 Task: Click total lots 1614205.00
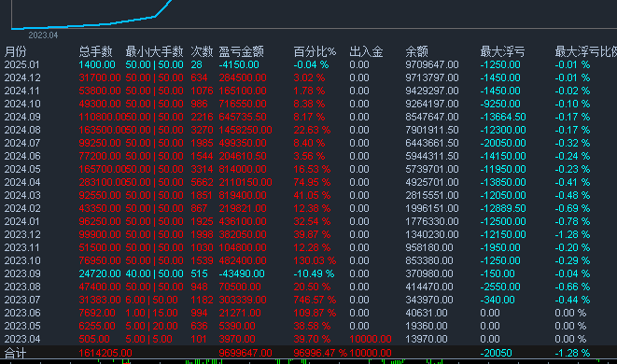tap(105, 353)
